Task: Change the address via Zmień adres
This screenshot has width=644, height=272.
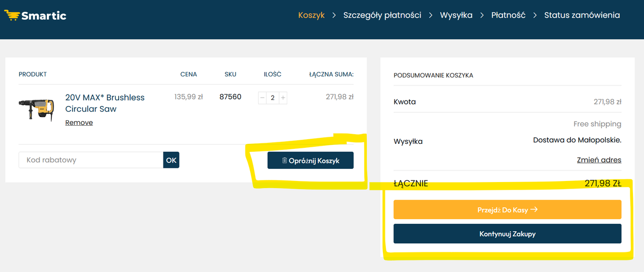Action: coord(599,160)
